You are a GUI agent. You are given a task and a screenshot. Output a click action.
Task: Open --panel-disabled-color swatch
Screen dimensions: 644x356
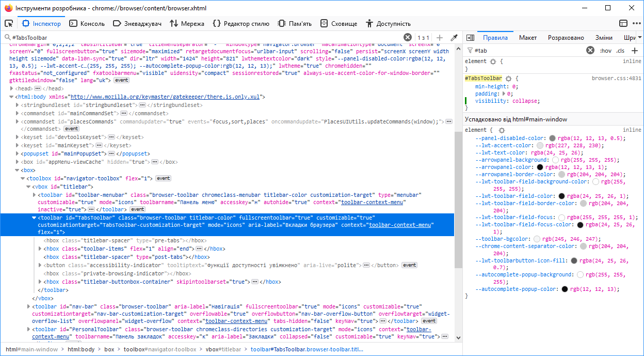click(x=552, y=138)
